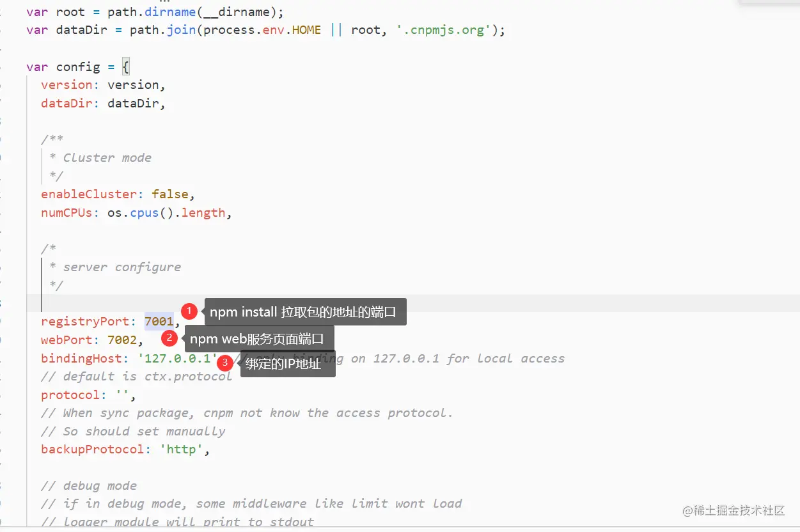Click the "for local access" comment ending

point(506,358)
